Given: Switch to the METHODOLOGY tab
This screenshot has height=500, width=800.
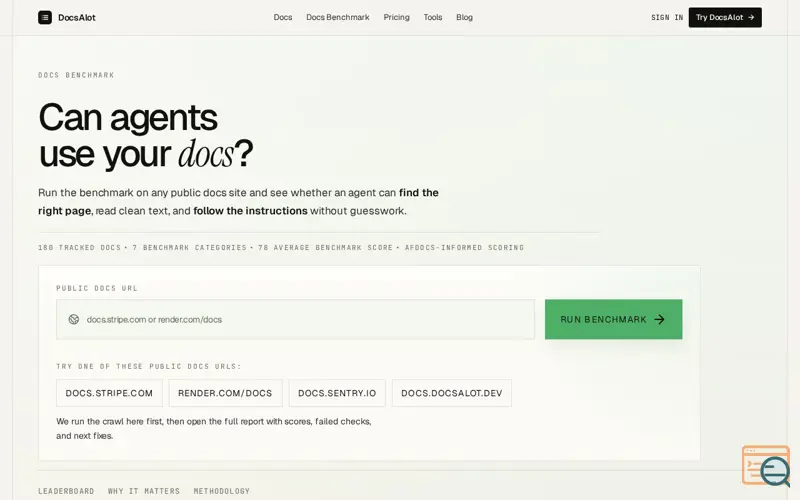Looking at the screenshot, I should [x=221, y=491].
